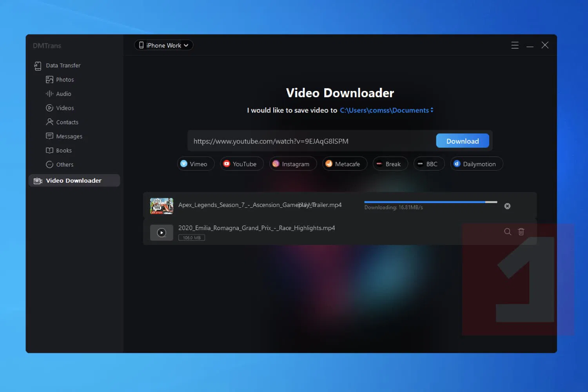Click the Audio waveform icon
Viewport: 588px width, 392px height.
point(49,94)
